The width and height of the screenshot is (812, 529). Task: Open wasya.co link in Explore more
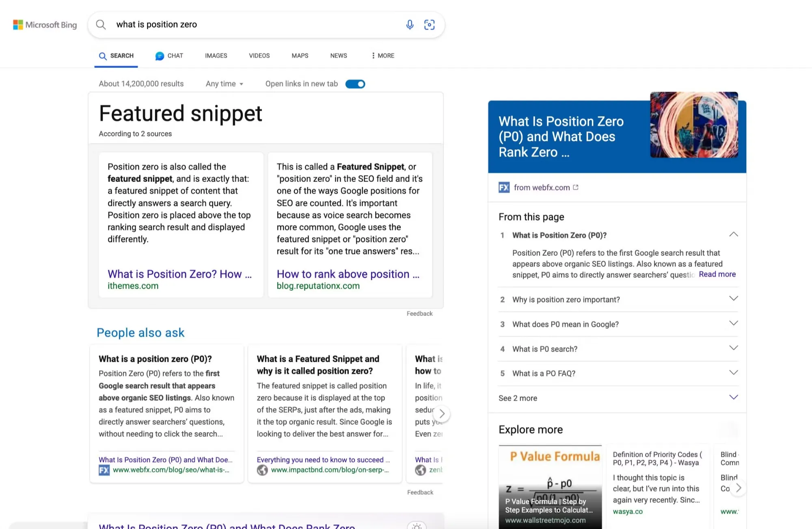click(x=628, y=512)
